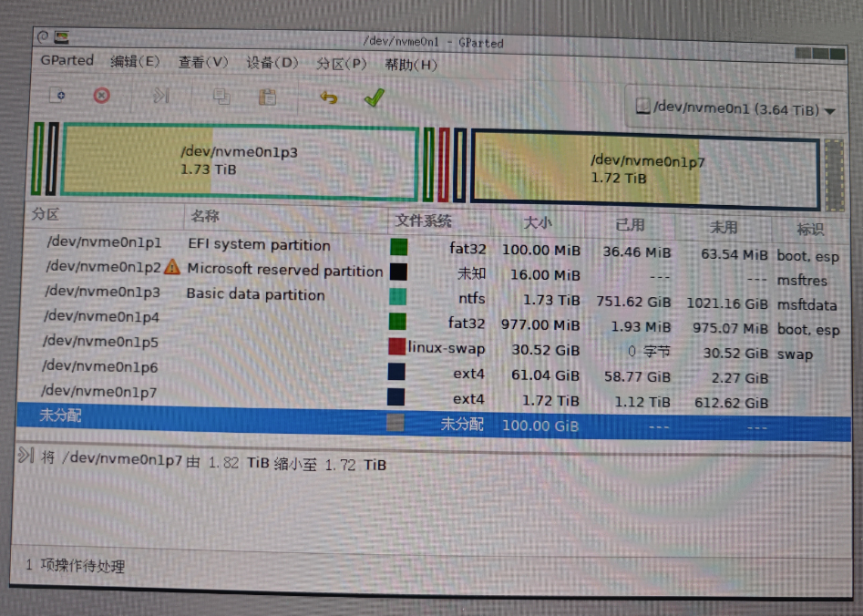The width and height of the screenshot is (863, 616).
Task: Click the Paste partition toolbar icon
Action: (268, 98)
